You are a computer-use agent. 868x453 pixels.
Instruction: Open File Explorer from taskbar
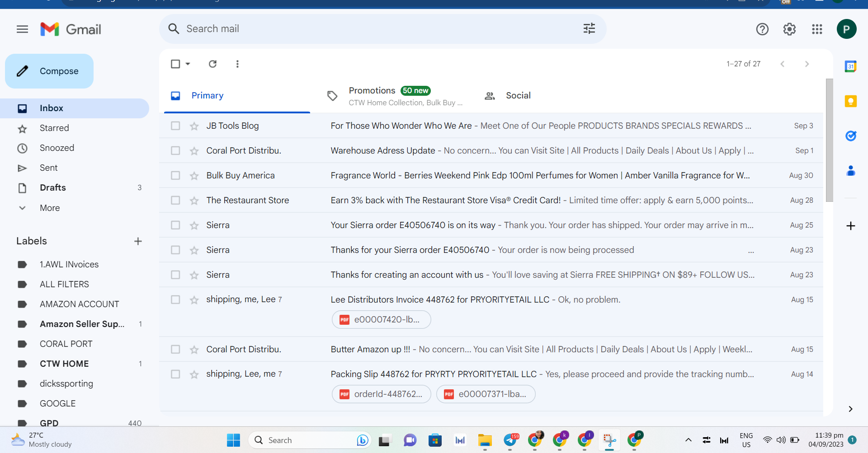485,440
